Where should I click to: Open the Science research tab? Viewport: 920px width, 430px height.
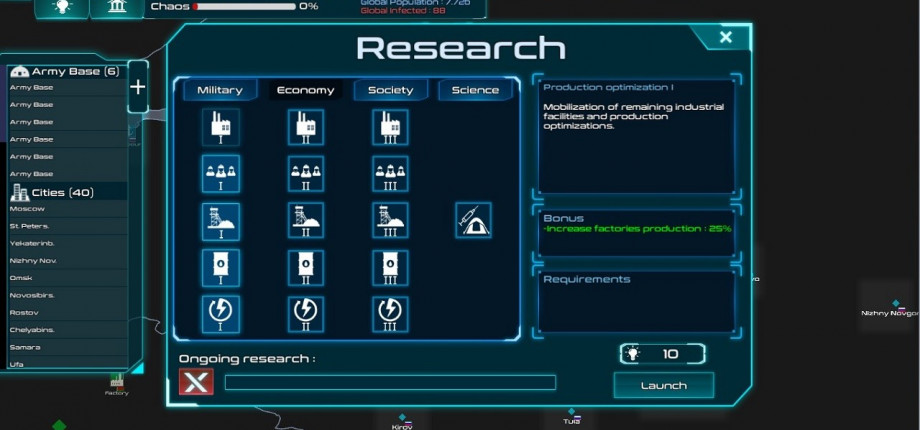[475, 90]
